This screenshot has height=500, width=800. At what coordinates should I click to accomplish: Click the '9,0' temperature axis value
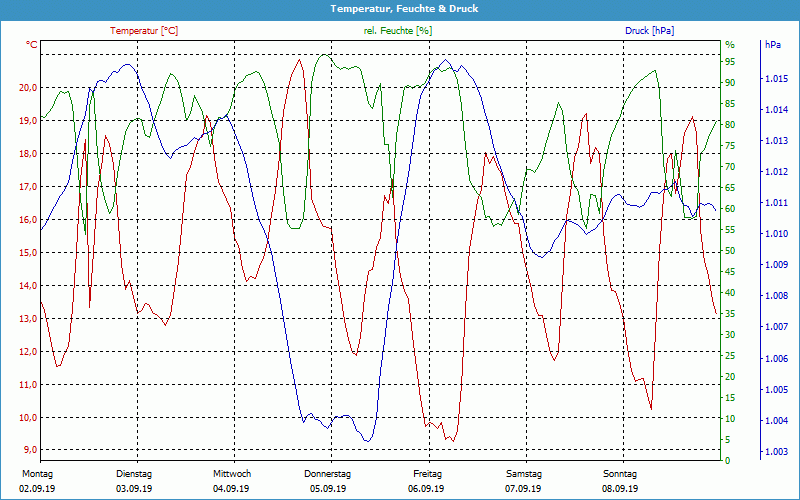[30, 449]
